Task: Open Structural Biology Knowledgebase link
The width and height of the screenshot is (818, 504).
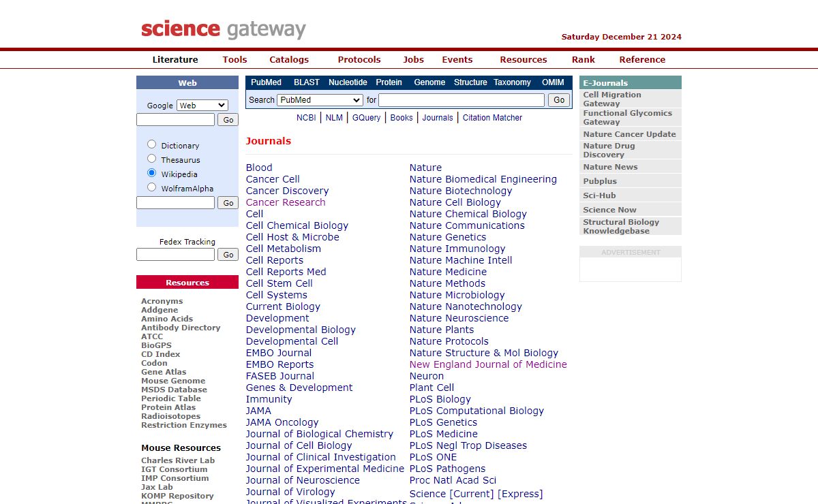Action: coord(621,226)
